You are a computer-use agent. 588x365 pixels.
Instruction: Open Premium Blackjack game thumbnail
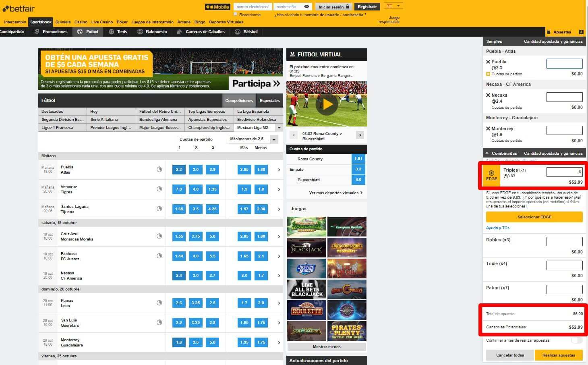pyautogui.click(x=306, y=247)
